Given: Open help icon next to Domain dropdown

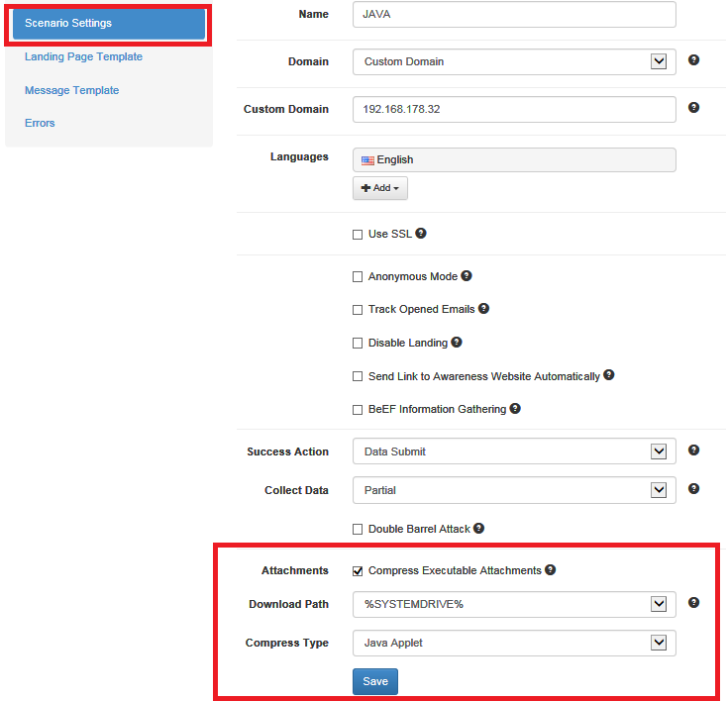Looking at the screenshot, I should pyautogui.click(x=693, y=59).
